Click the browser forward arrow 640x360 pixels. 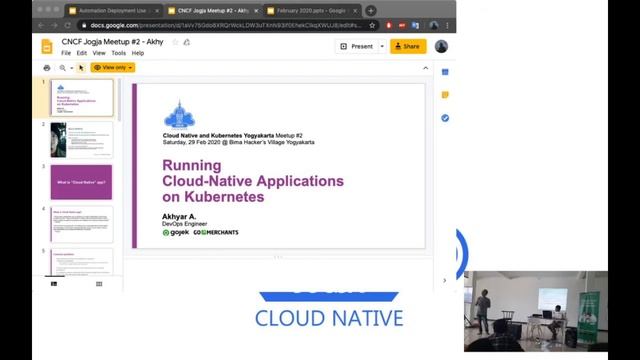click(x=54, y=25)
